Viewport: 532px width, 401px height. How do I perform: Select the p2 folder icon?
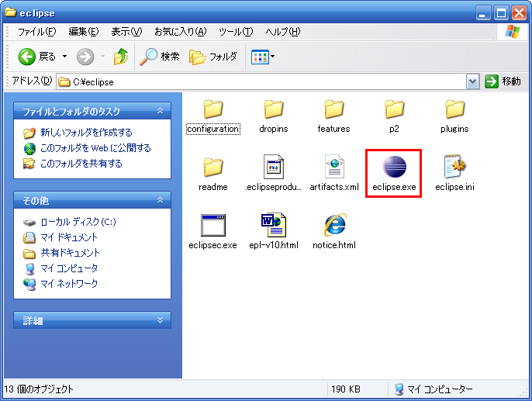[394, 109]
